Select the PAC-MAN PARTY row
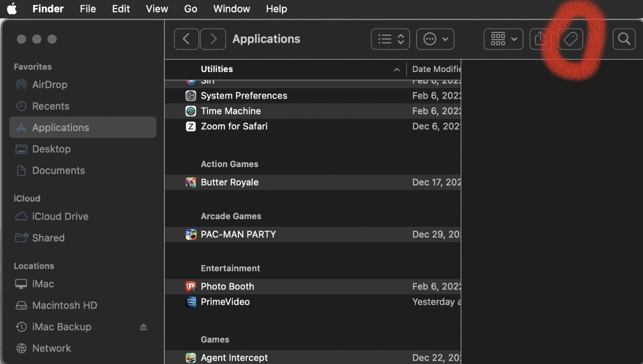Image resolution: width=643 pixels, height=364 pixels. (313, 235)
